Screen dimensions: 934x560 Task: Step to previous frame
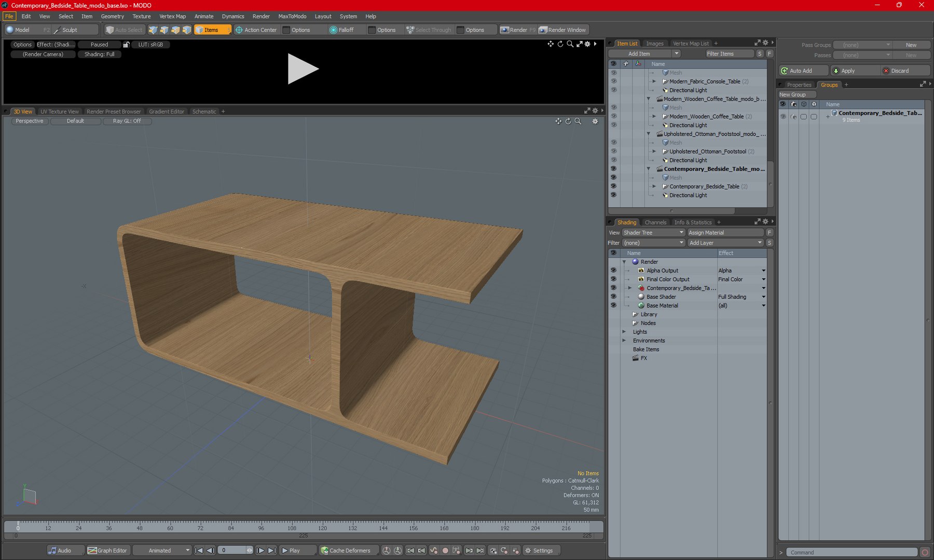pos(210,550)
